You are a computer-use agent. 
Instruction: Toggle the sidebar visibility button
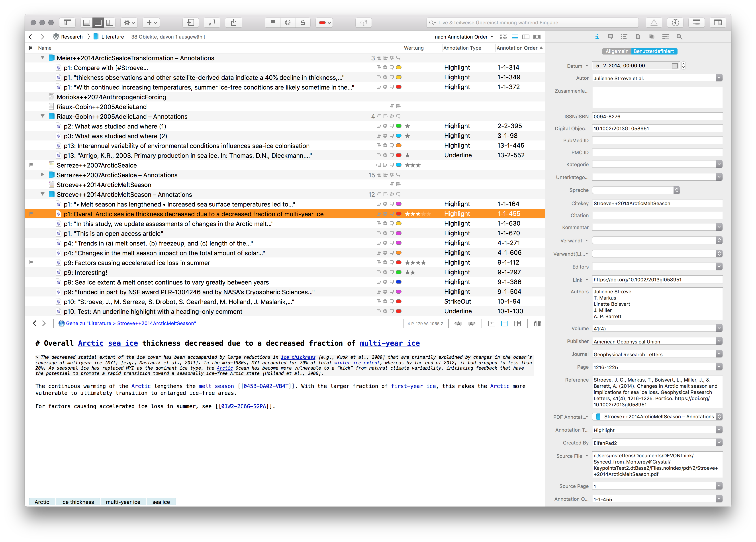[67, 23]
